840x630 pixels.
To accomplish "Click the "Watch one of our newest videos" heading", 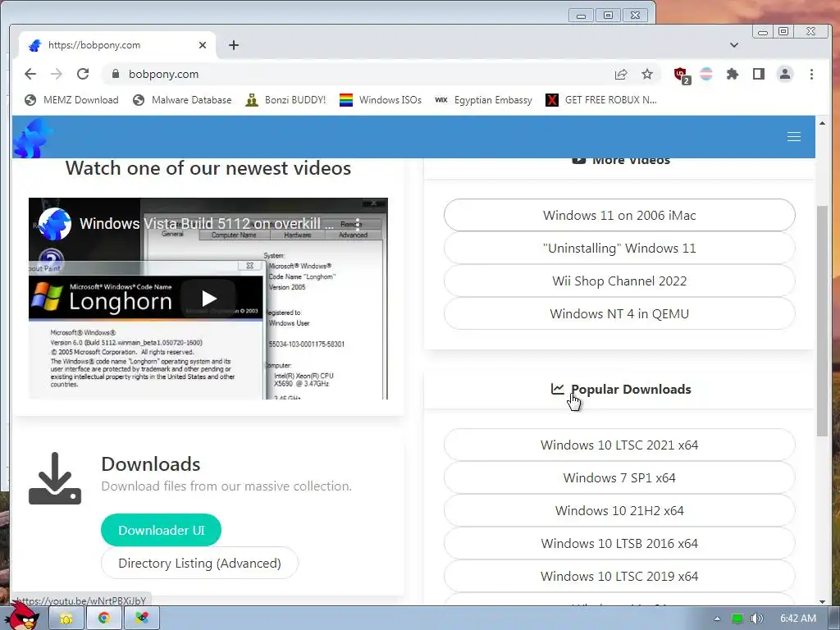I will (x=208, y=167).
